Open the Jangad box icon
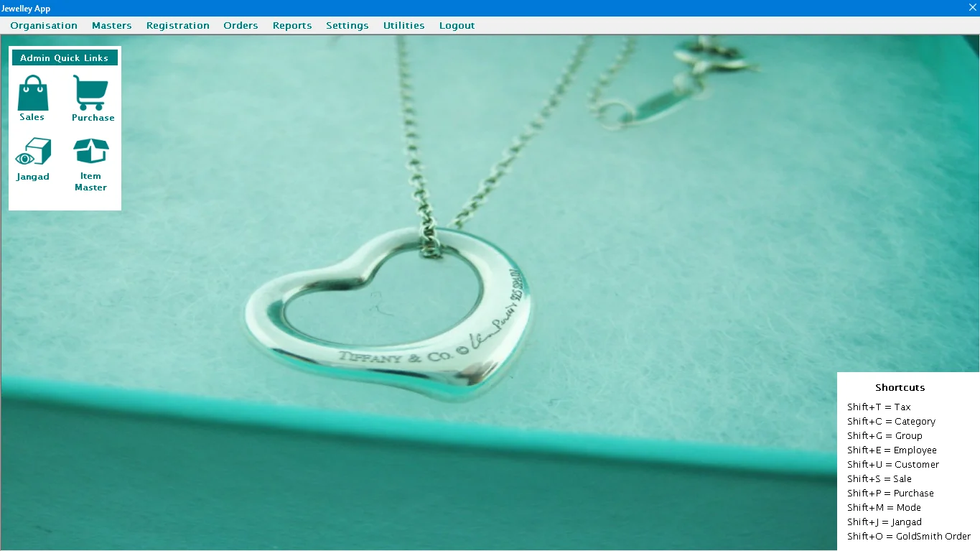980x551 pixels. [33, 152]
